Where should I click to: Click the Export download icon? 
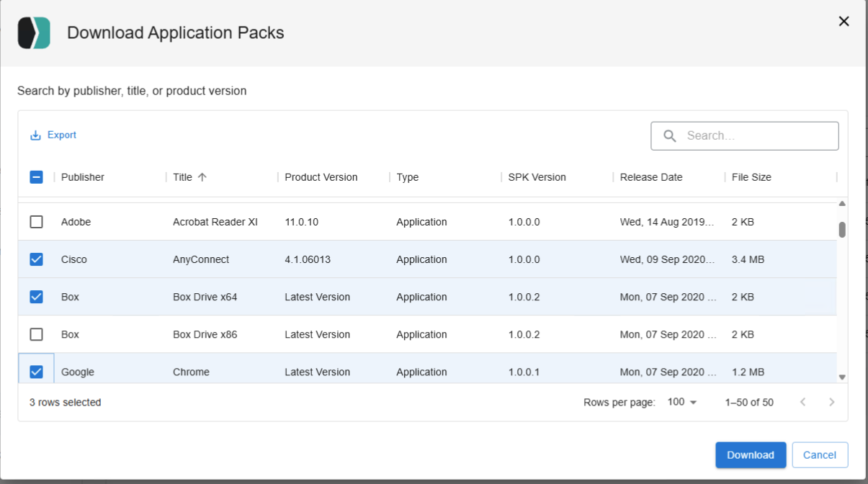[x=35, y=135]
